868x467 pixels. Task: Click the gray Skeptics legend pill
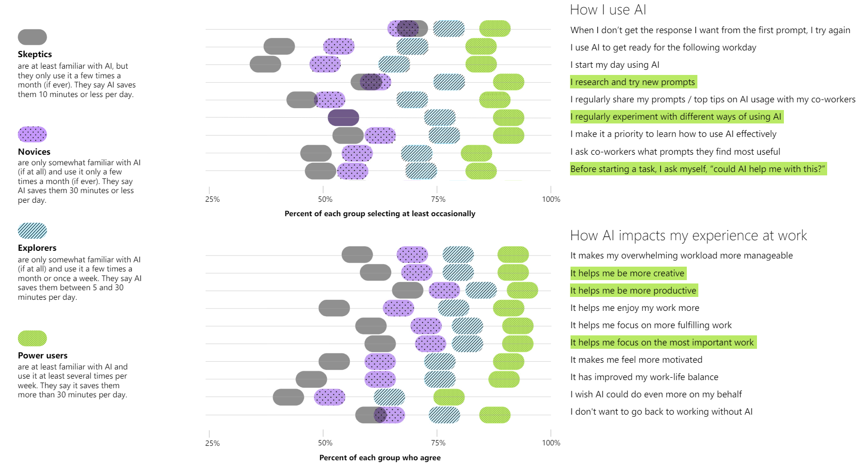point(32,37)
